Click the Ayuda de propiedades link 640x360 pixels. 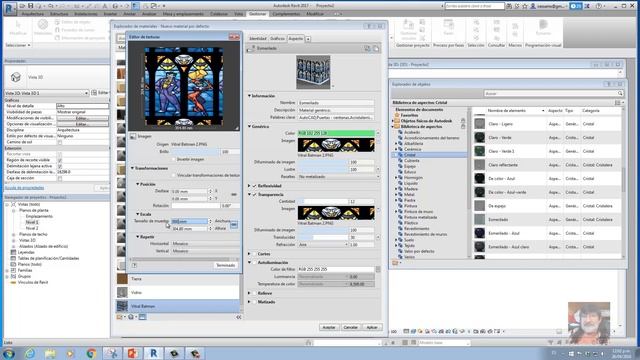click(x=24, y=188)
